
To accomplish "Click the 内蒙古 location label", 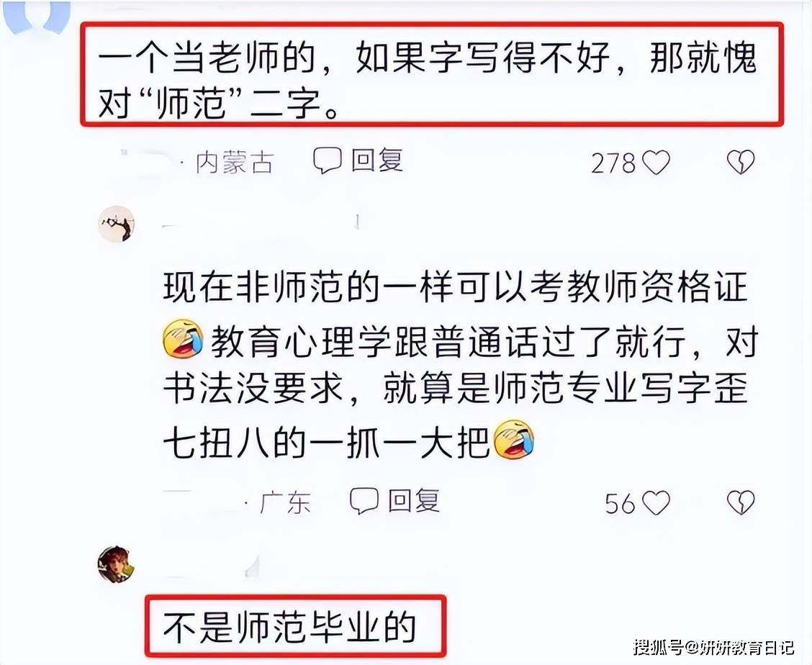I will point(235,163).
